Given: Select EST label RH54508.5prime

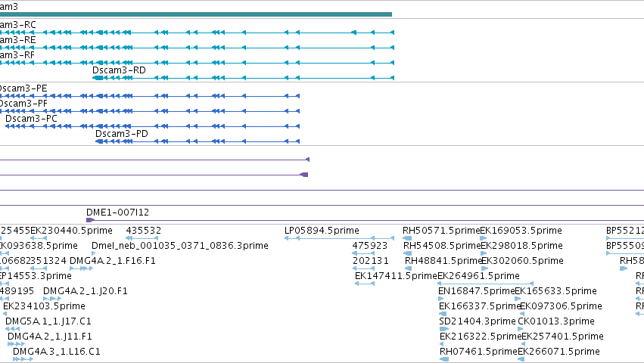Looking at the screenshot, I should point(442,246).
